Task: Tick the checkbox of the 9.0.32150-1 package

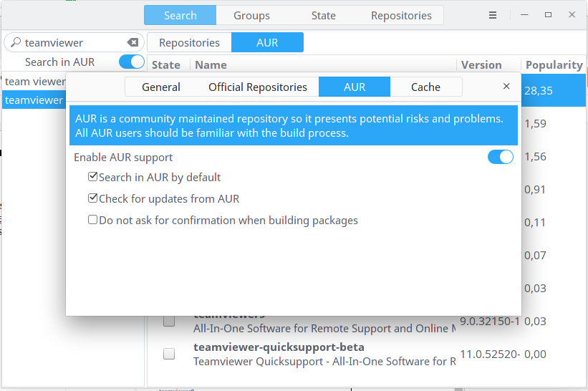Action: pyautogui.click(x=169, y=321)
